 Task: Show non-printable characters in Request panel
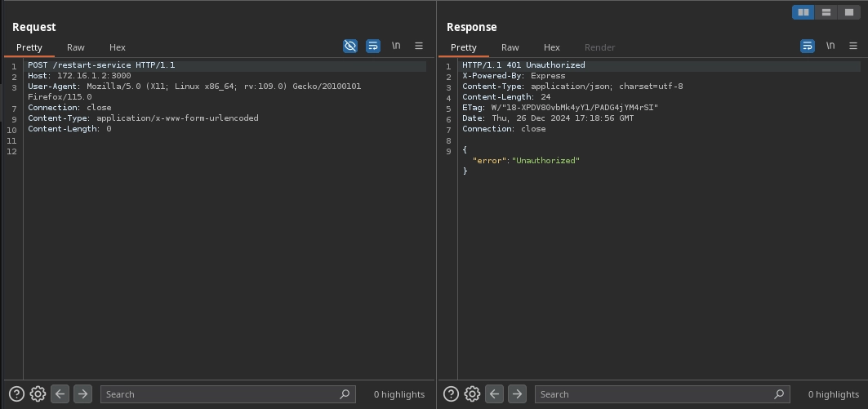click(x=396, y=47)
